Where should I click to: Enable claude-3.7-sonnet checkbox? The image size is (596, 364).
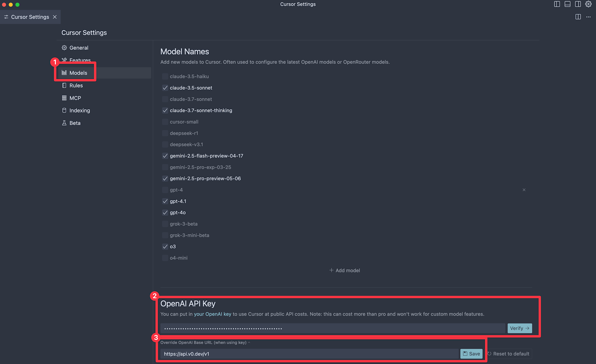(x=165, y=99)
